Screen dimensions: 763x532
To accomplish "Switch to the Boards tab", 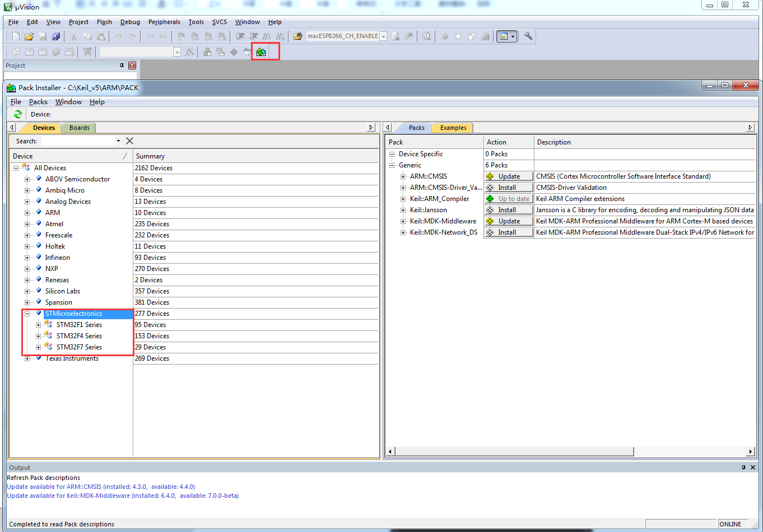I will tap(79, 128).
